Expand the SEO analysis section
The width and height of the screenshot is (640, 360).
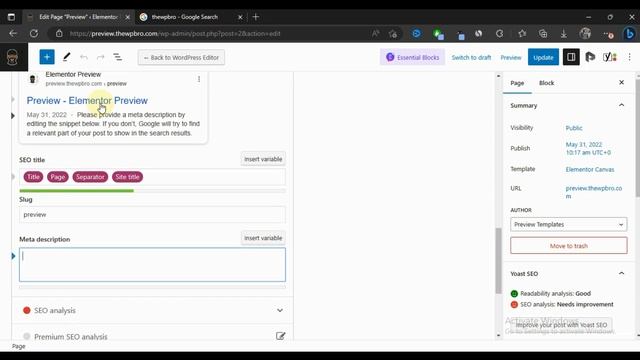(x=152, y=310)
